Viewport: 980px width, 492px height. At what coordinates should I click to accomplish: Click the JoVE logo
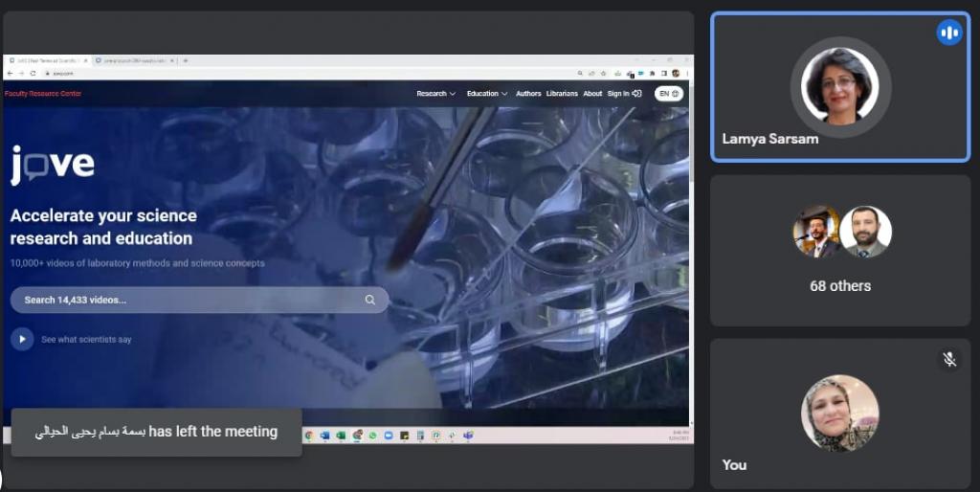[53, 165]
